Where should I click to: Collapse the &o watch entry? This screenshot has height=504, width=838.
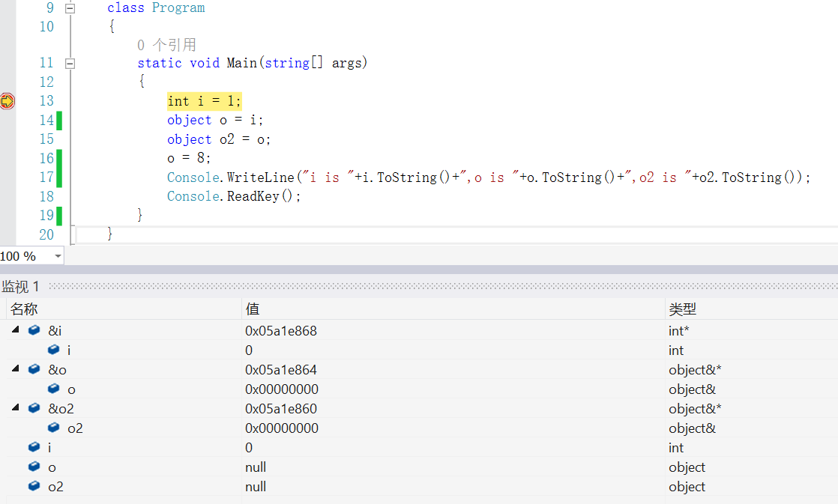click(16, 369)
